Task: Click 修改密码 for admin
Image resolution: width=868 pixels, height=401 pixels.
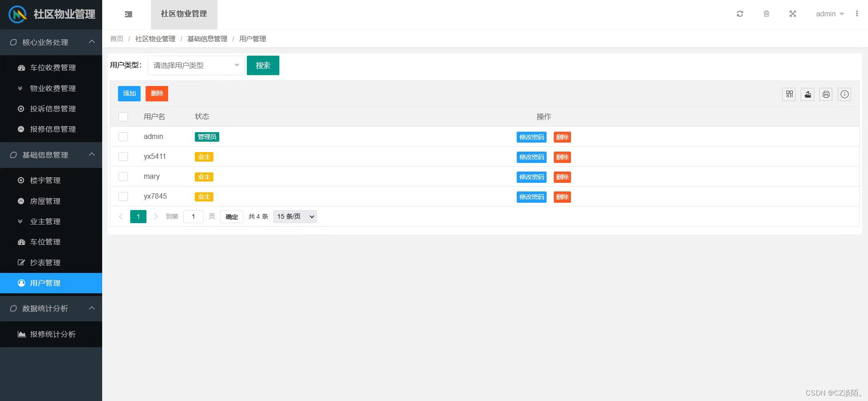Action: pyautogui.click(x=532, y=137)
